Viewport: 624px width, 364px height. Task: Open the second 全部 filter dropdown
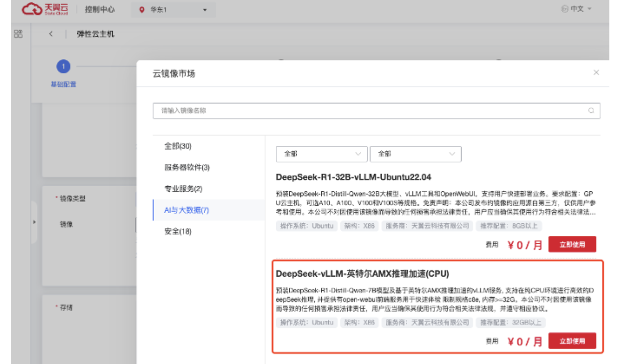point(416,154)
